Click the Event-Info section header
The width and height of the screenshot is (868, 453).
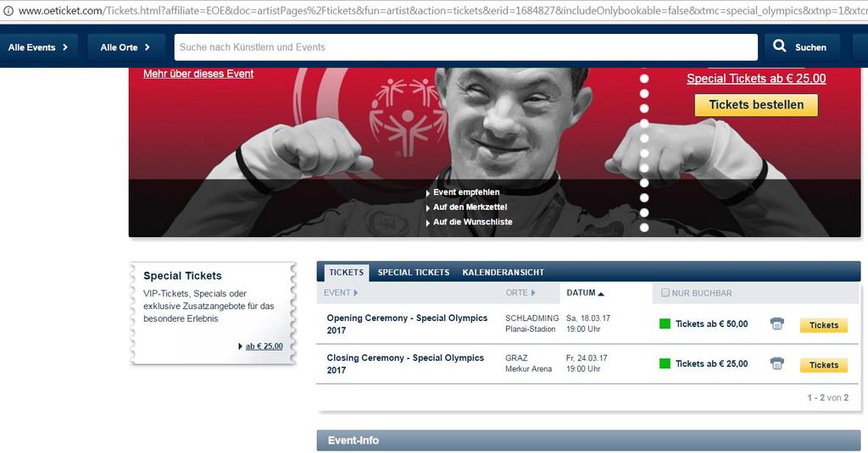tap(588, 440)
